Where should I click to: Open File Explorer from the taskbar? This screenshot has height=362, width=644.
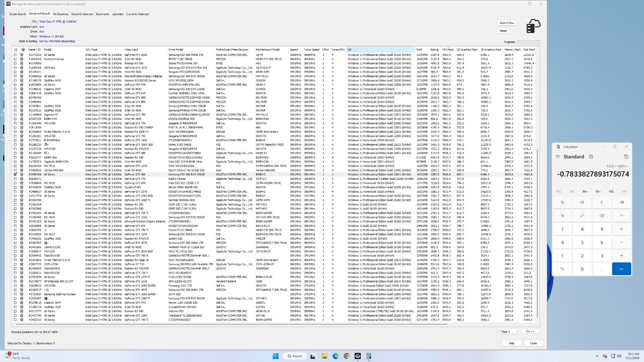(324, 356)
